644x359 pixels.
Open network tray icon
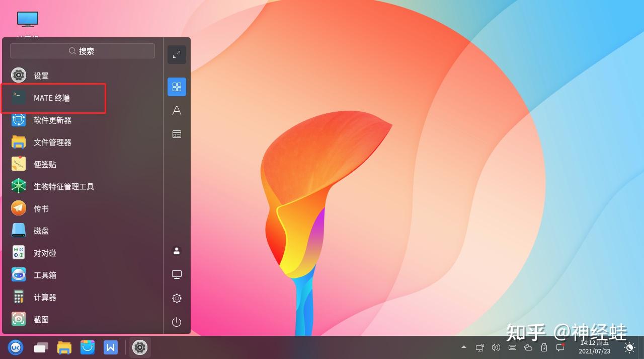(x=480, y=347)
